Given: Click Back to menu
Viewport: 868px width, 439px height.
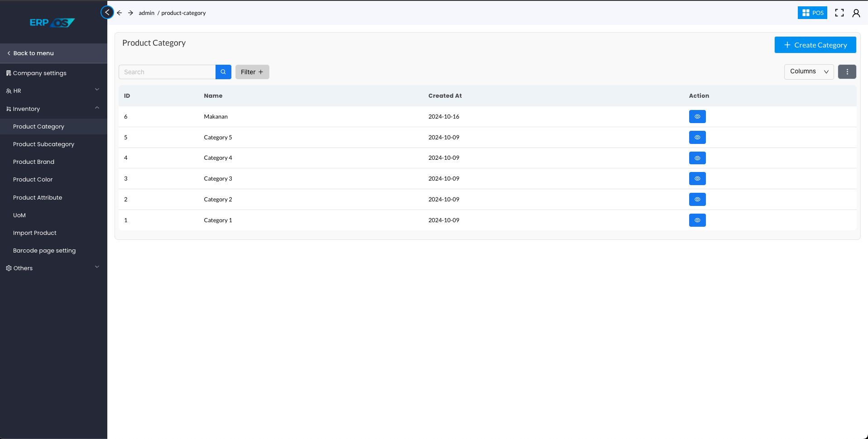Looking at the screenshot, I should 53,53.
